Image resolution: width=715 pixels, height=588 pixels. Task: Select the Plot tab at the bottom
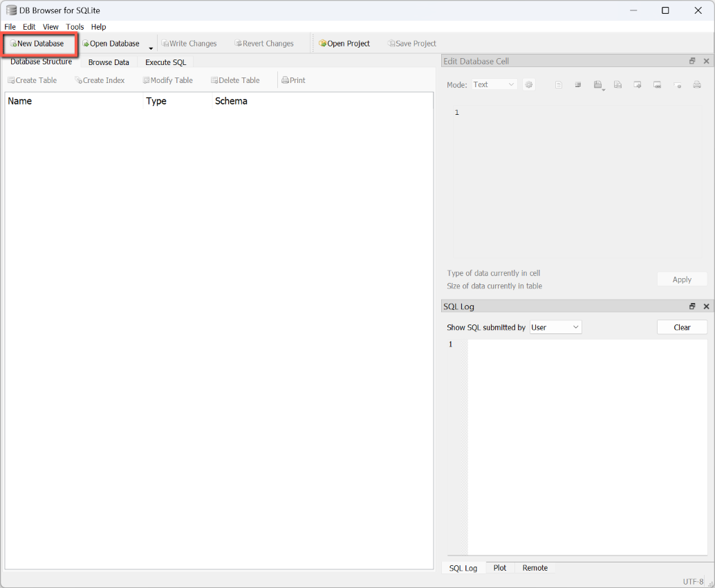tap(500, 568)
